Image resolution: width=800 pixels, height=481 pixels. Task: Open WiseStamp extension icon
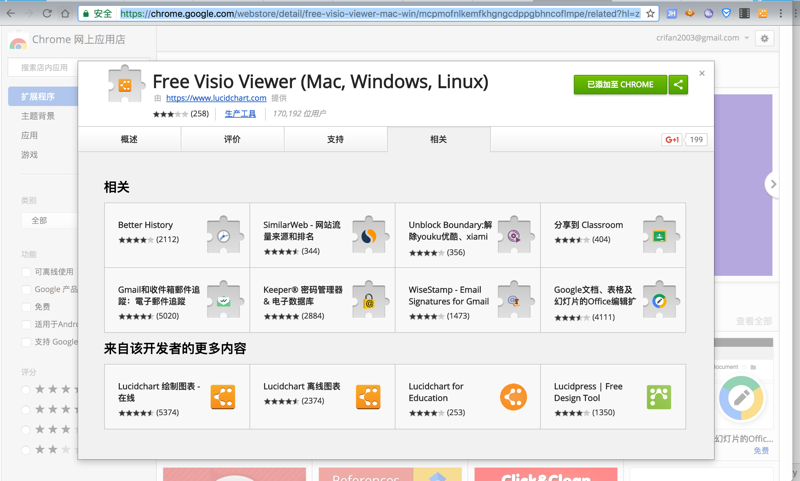coord(514,300)
